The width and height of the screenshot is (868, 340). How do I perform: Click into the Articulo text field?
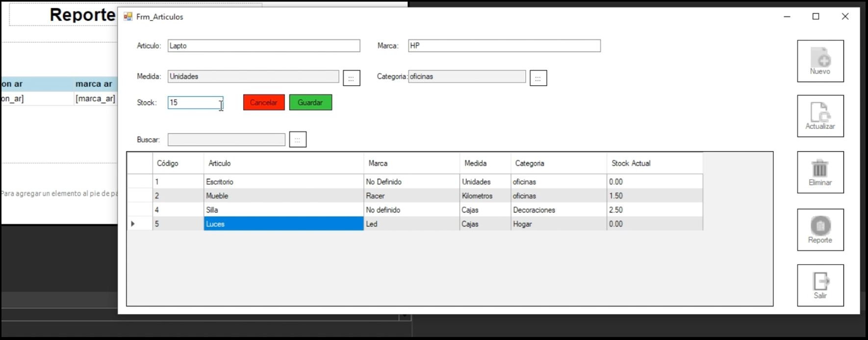[263, 46]
